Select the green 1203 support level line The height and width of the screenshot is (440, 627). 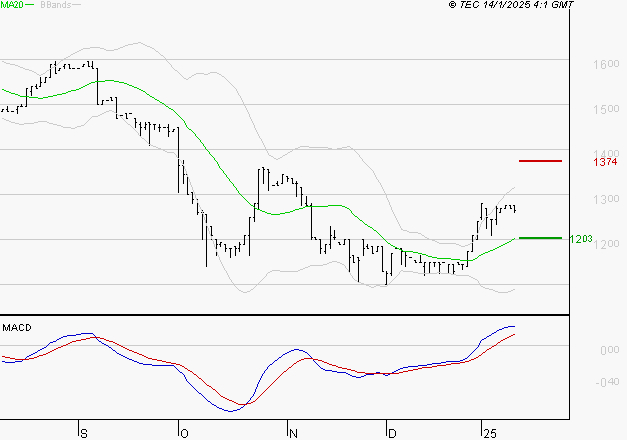[540, 238]
